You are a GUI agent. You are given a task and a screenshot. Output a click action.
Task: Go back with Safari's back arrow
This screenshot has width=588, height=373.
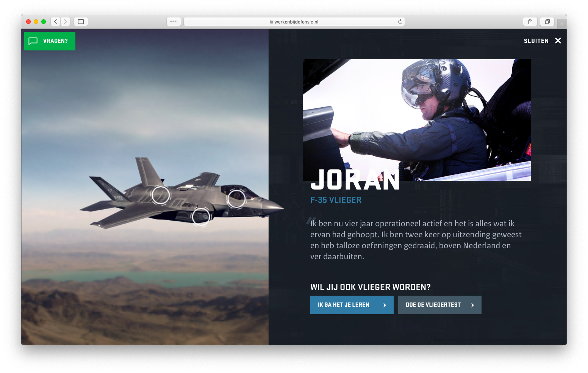(x=56, y=22)
